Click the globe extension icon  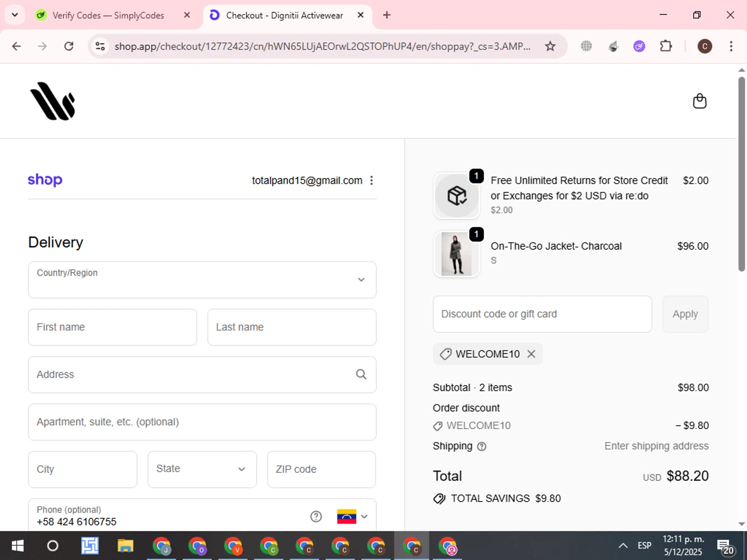(586, 46)
